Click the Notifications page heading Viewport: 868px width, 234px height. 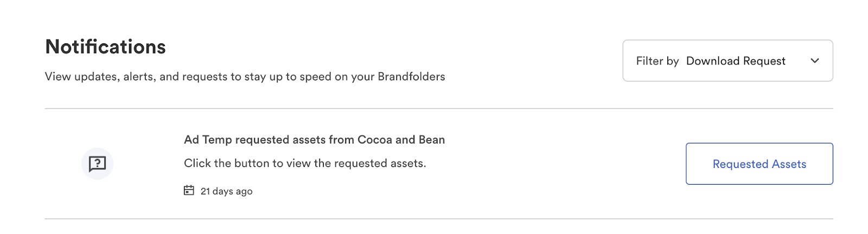(106, 47)
